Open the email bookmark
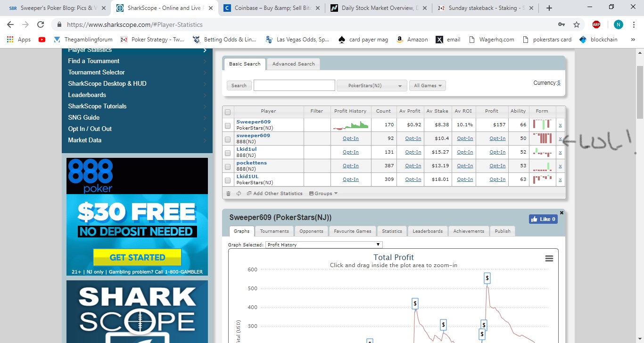Image resolution: width=644 pixels, height=343 pixels. pos(448,40)
